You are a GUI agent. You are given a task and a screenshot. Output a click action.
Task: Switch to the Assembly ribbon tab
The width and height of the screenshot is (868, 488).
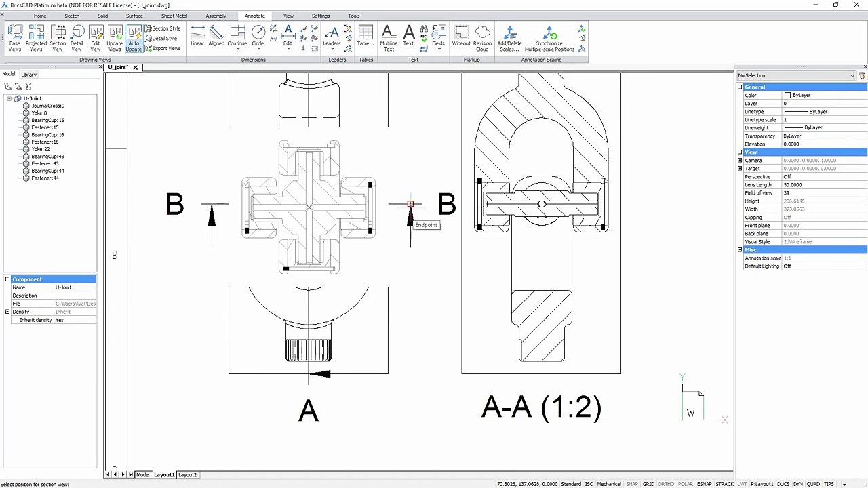coord(216,16)
